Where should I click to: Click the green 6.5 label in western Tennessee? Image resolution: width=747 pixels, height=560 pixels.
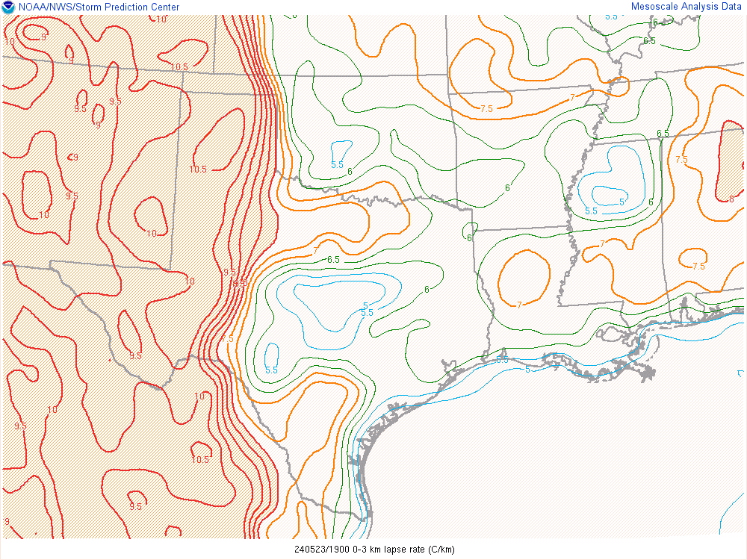663,134
